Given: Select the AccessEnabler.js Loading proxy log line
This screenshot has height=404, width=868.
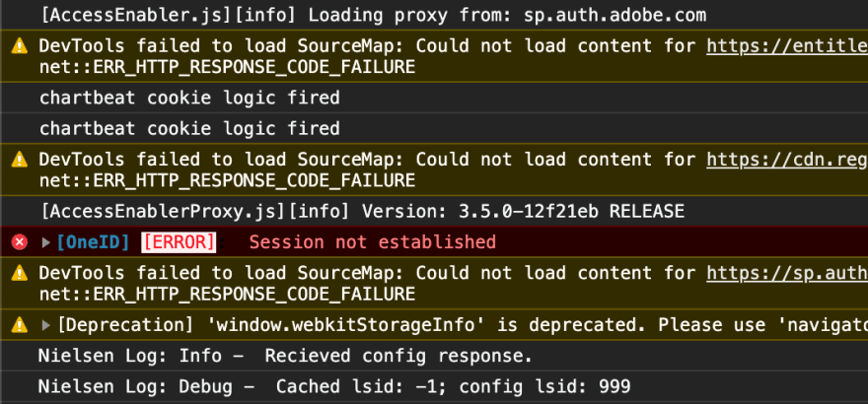Looking at the screenshot, I should click(x=374, y=15).
